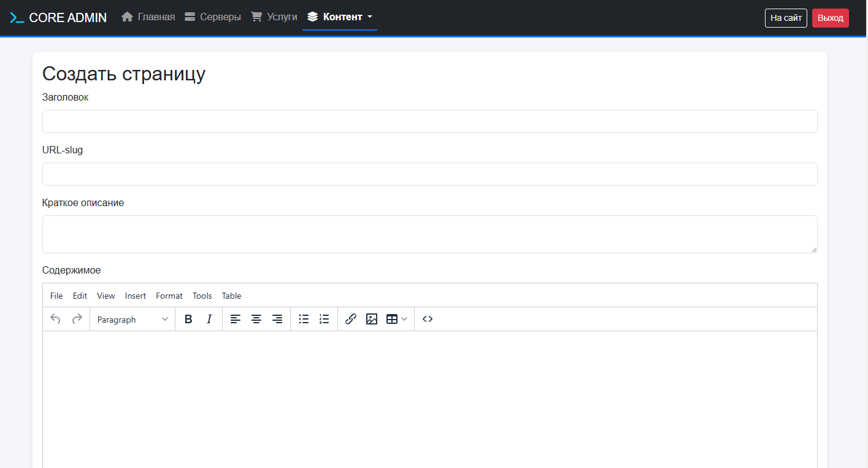Center align the text

[x=256, y=319]
